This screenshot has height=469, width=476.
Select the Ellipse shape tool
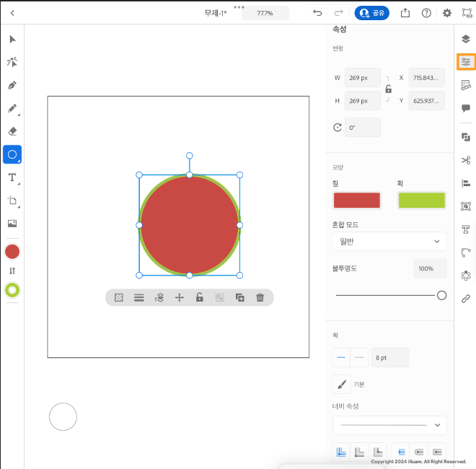(x=12, y=154)
